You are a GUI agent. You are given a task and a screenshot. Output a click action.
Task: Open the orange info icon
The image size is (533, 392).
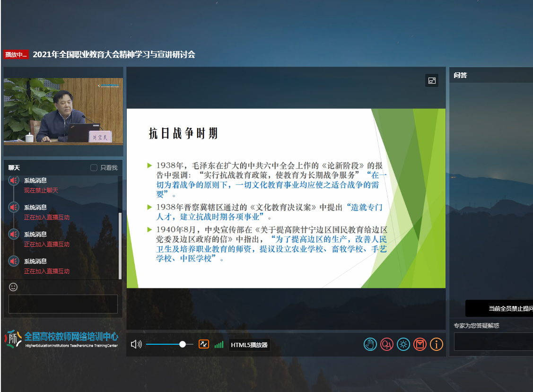(436, 344)
